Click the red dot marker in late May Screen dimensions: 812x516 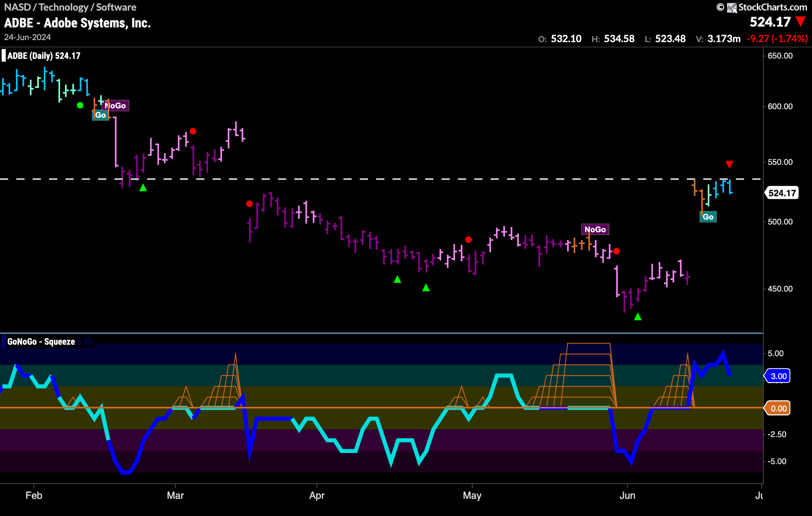pyautogui.click(x=617, y=251)
